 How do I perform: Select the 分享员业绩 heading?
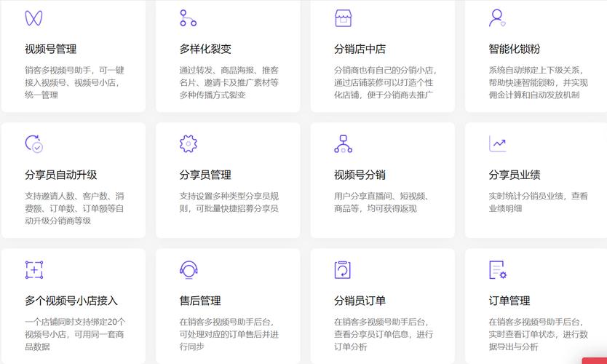[514, 175]
